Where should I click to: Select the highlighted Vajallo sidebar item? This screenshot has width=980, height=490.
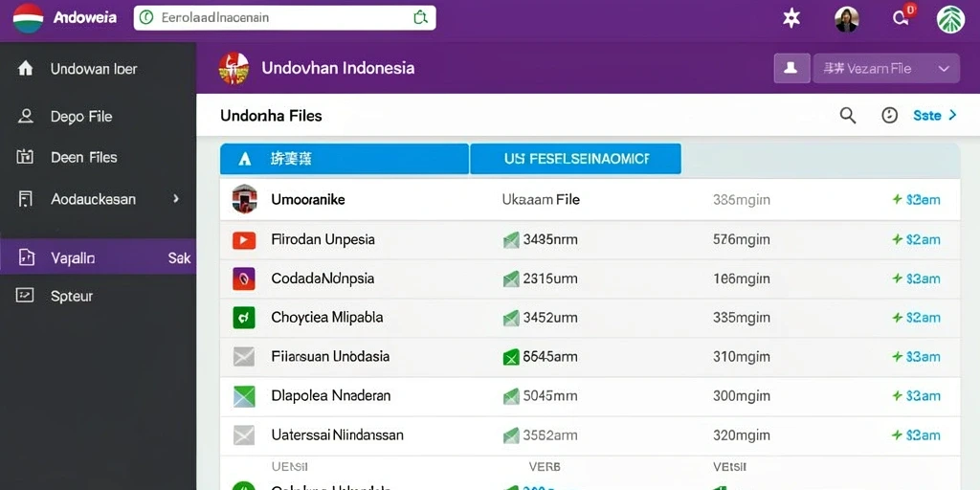click(99, 256)
